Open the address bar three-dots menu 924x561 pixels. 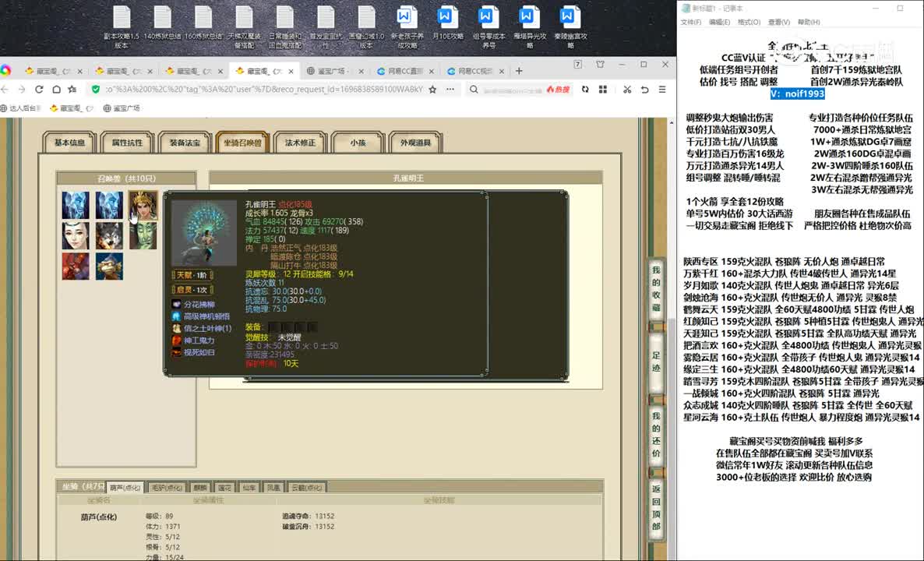tap(450, 90)
